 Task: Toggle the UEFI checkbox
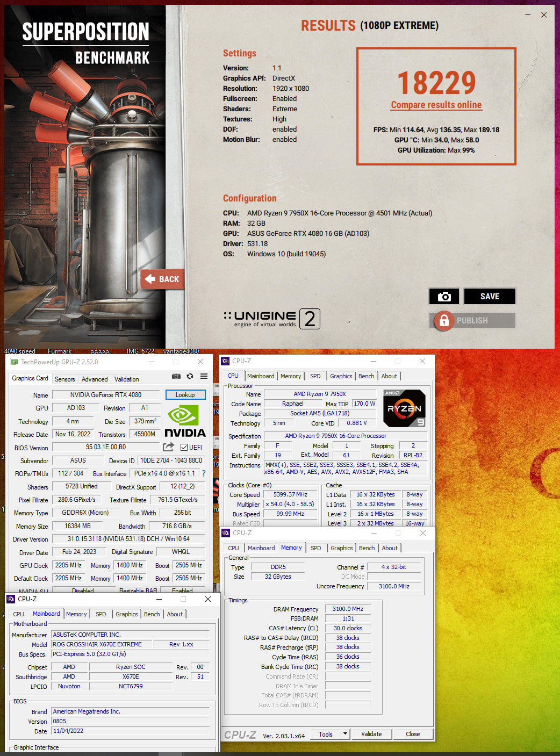(x=184, y=447)
